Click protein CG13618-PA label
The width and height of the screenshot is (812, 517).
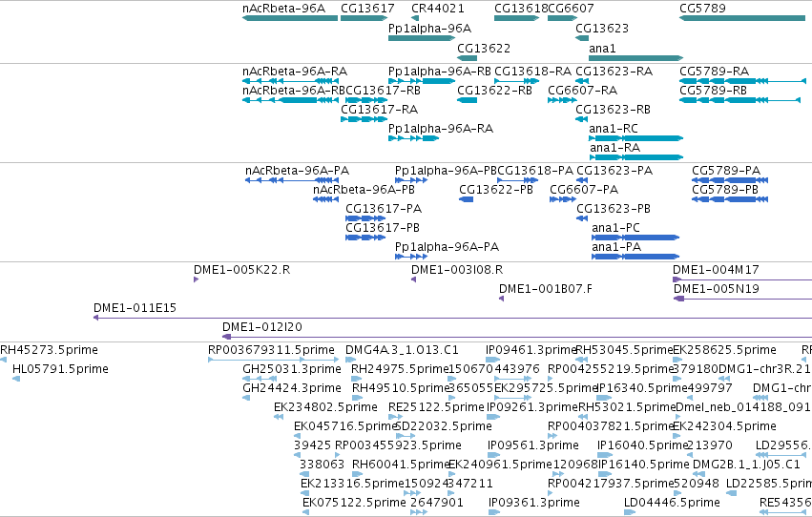click(535, 171)
